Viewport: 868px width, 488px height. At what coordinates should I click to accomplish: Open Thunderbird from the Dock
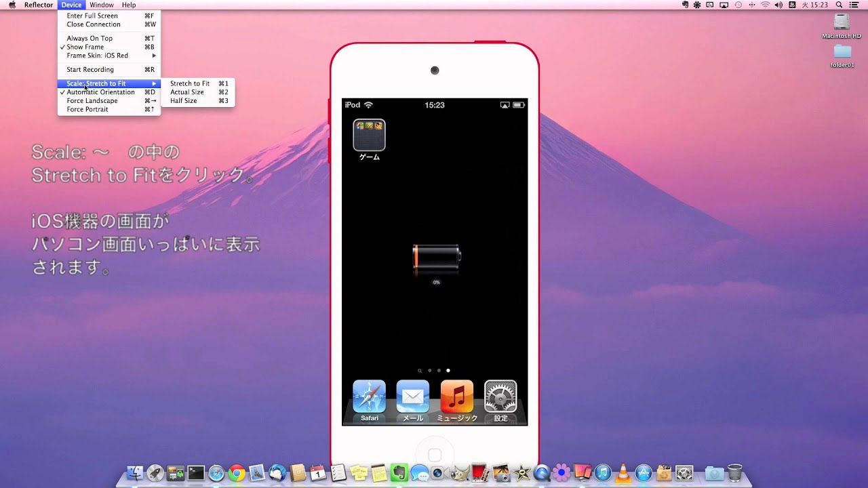[x=277, y=472]
